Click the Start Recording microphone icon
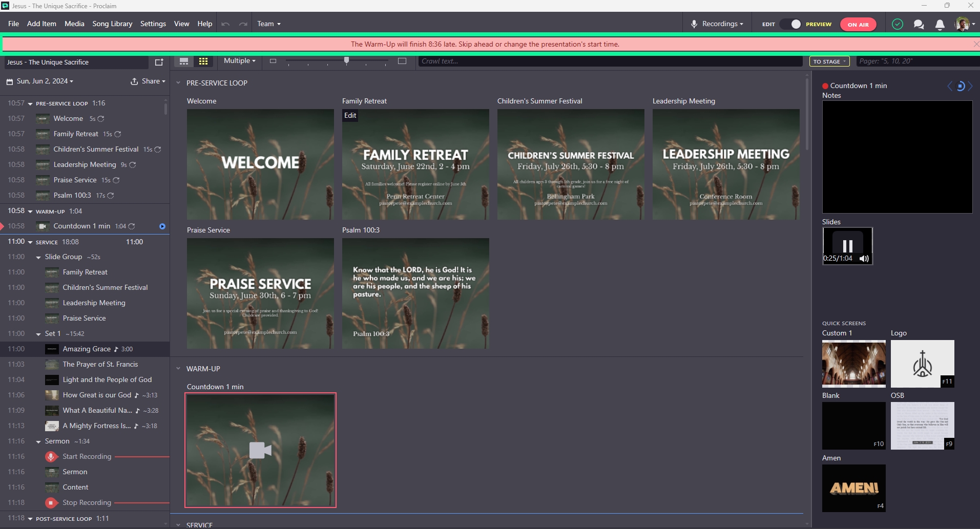 [51, 456]
